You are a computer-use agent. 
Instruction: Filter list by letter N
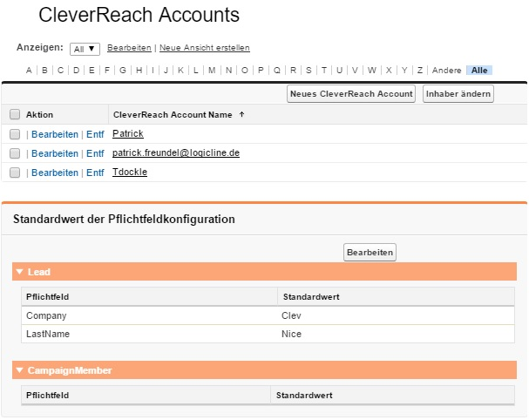click(x=228, y=71)
